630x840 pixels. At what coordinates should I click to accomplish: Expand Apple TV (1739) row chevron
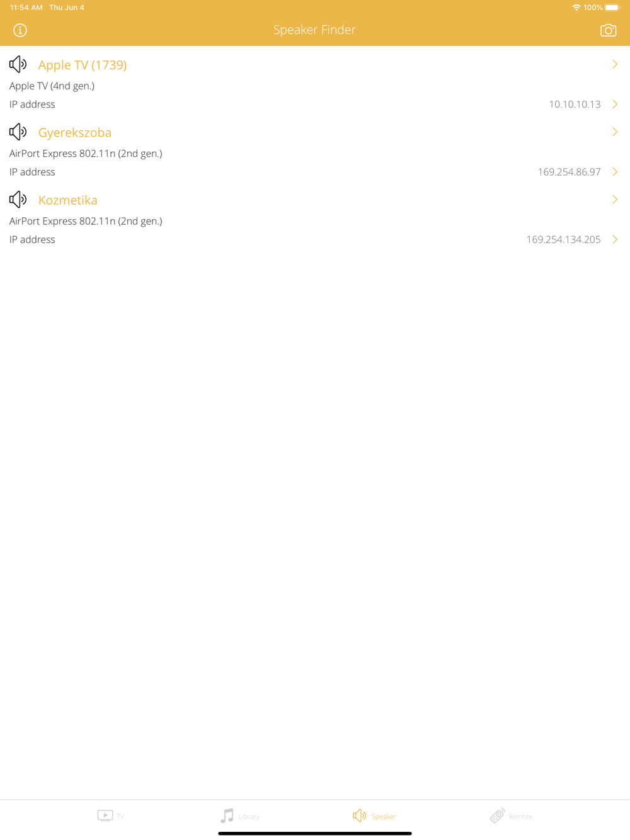(x=615, y=64)
